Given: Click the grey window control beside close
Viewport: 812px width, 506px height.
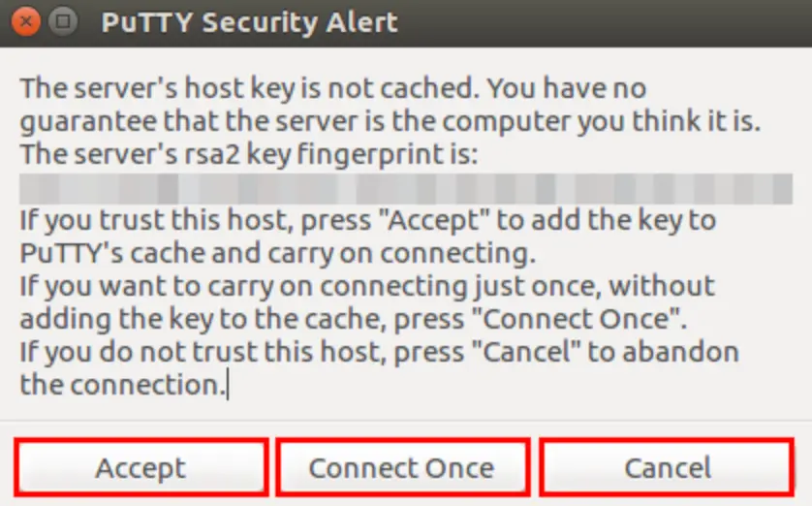Looking at the screenshot, I should pos(63,21).
